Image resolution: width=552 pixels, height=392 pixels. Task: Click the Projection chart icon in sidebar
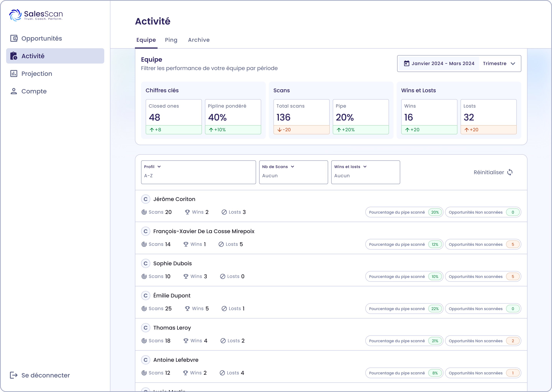pos(14,74)
